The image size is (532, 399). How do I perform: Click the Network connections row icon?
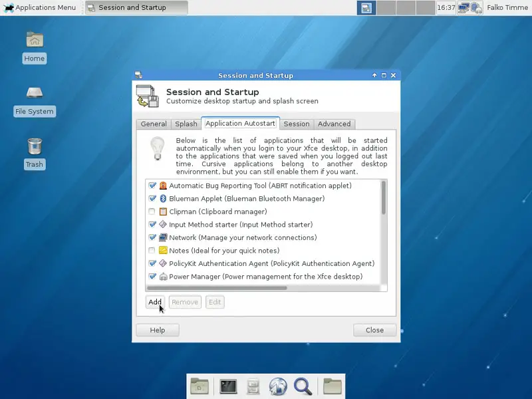tap(163, 237)
